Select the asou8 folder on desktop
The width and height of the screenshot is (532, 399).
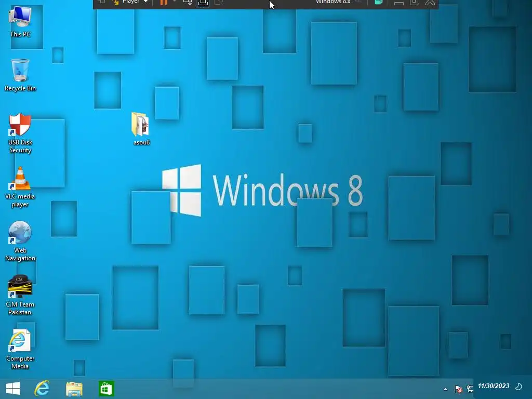[x=141, y=129]
